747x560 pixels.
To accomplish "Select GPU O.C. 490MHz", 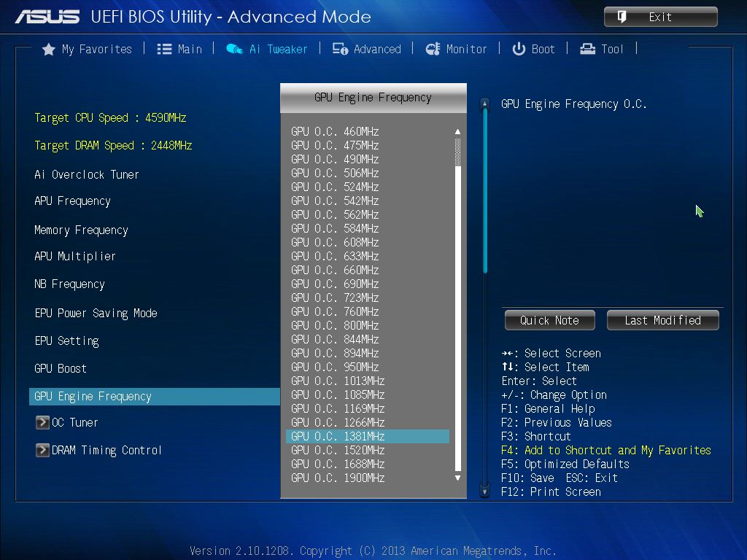I will [335, 159].
